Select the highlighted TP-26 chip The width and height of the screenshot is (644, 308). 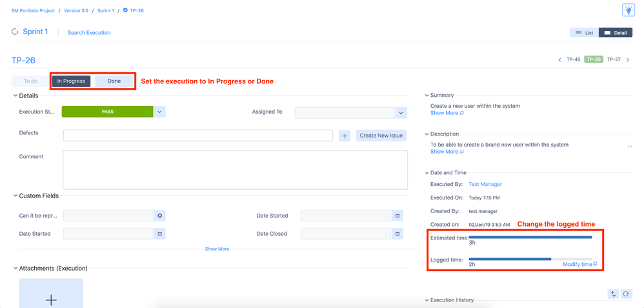[594, 59]
